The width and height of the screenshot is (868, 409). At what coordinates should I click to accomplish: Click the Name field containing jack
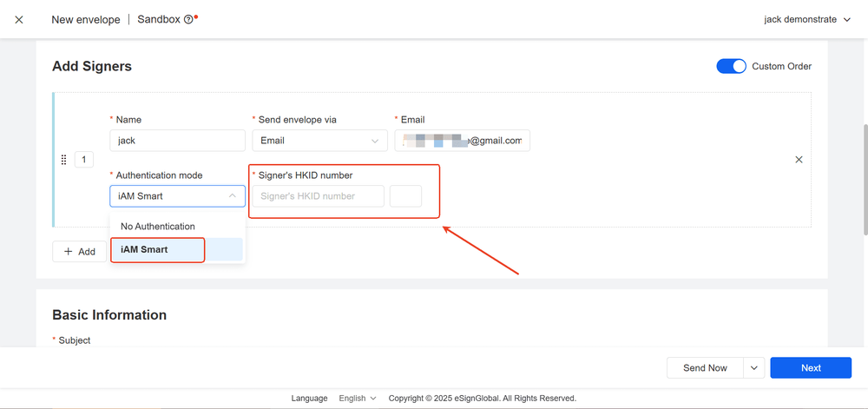(x=177, y=141)
